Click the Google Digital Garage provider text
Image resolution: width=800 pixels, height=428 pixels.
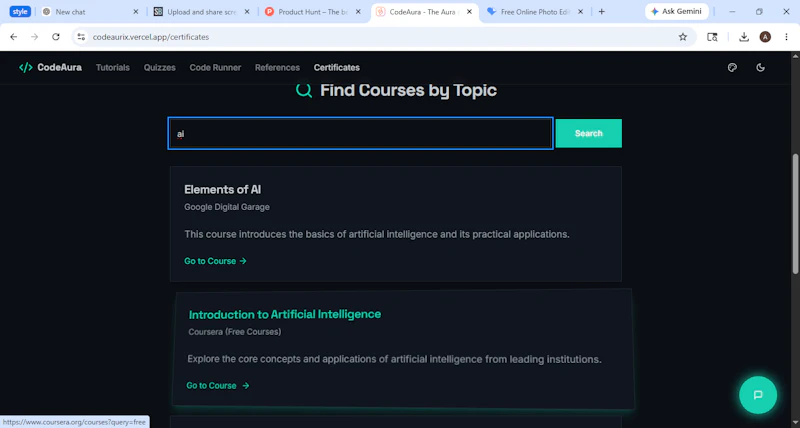tap(227, 207)
